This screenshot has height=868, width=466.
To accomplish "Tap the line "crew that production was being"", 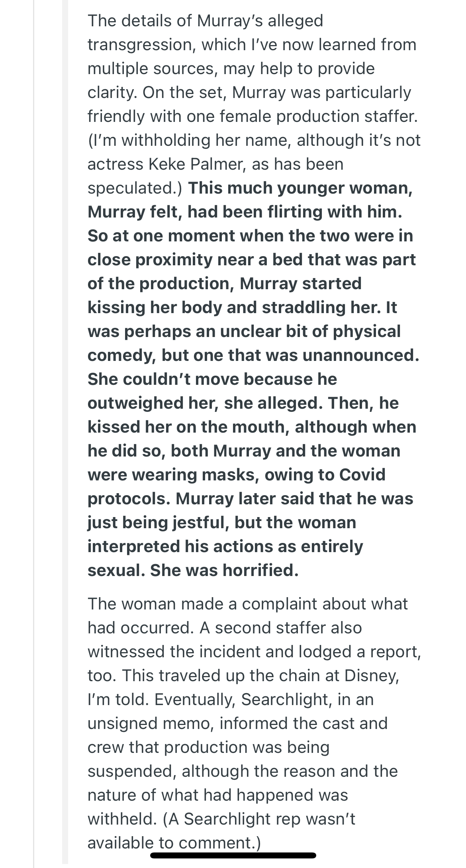I will 208,747.
